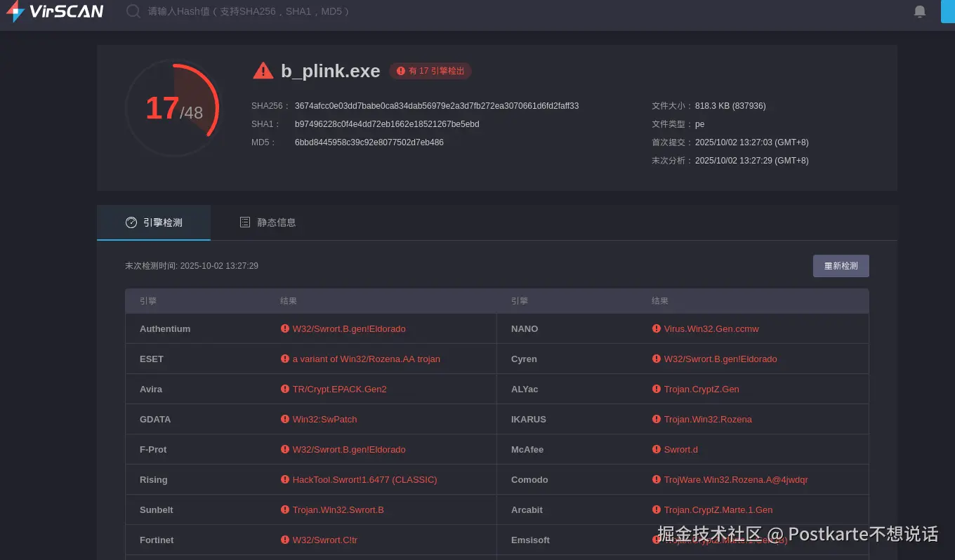Screen dimensions: 955x560
Task: Click the alert icon in IKARUS row
Action: pyautogui.click(x=657, y=419)
